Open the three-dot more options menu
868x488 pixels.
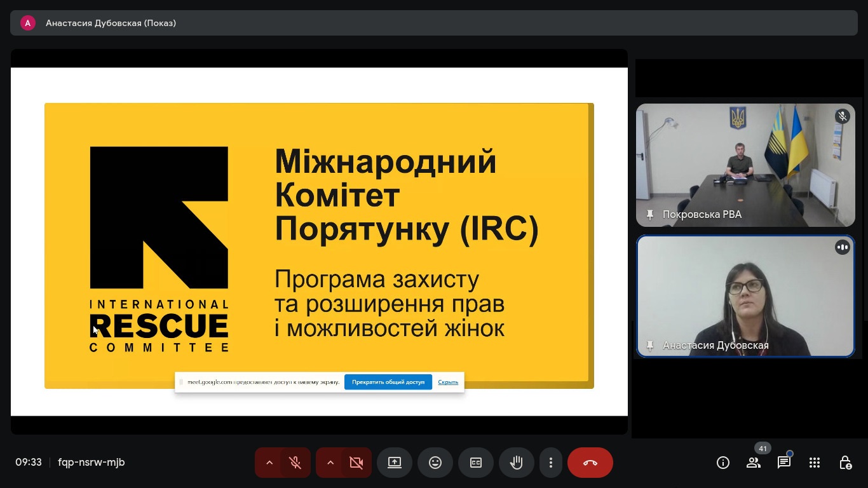pyautogui.click(x=551, y=463)
